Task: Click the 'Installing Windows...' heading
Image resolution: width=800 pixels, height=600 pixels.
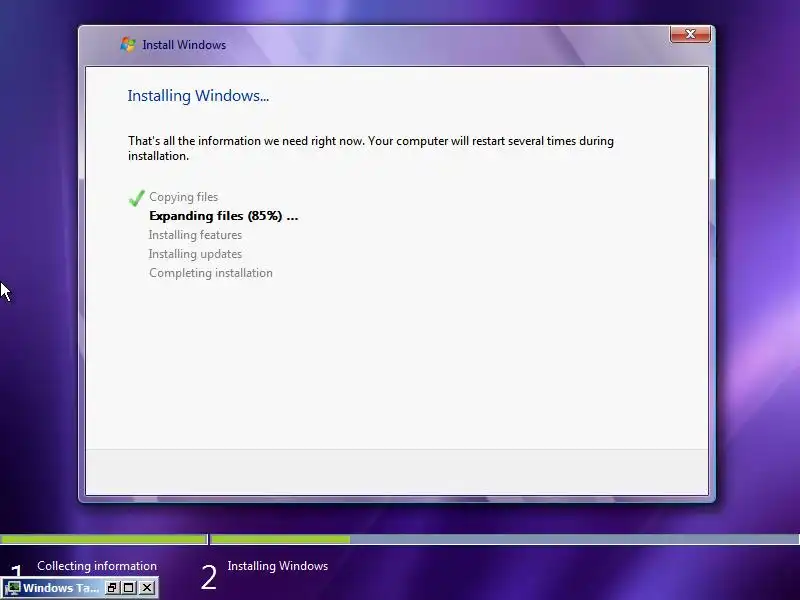Action: tap(198, 95)
